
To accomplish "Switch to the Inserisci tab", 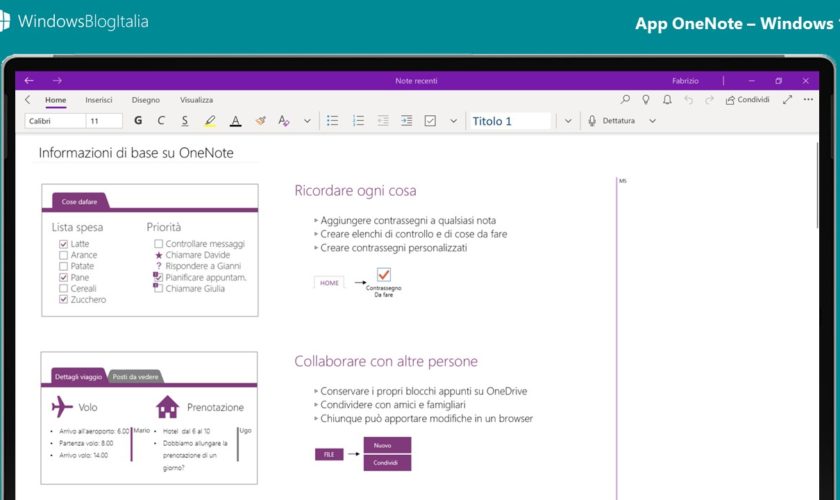I will [x=99, y=100].
